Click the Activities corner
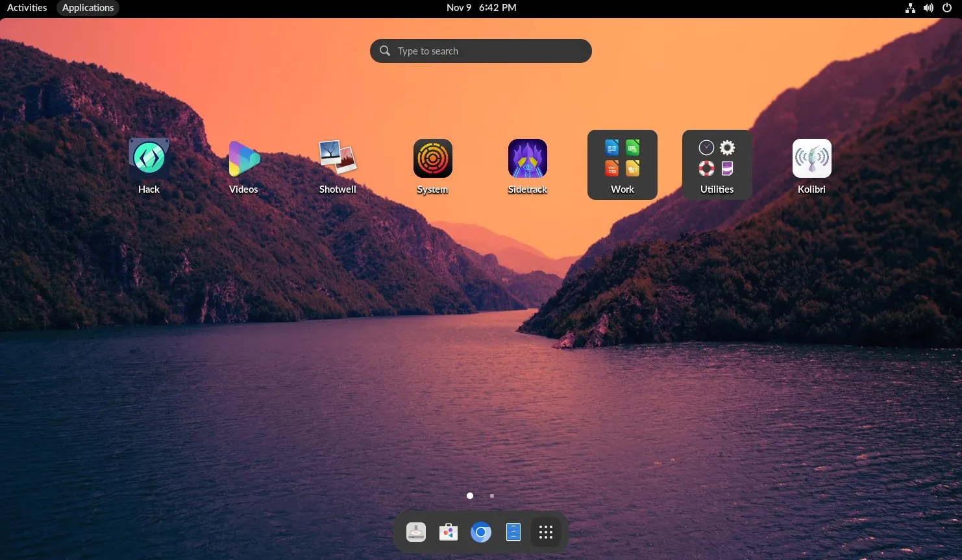Viewport: 962px width, 560px height. point(27,7)
